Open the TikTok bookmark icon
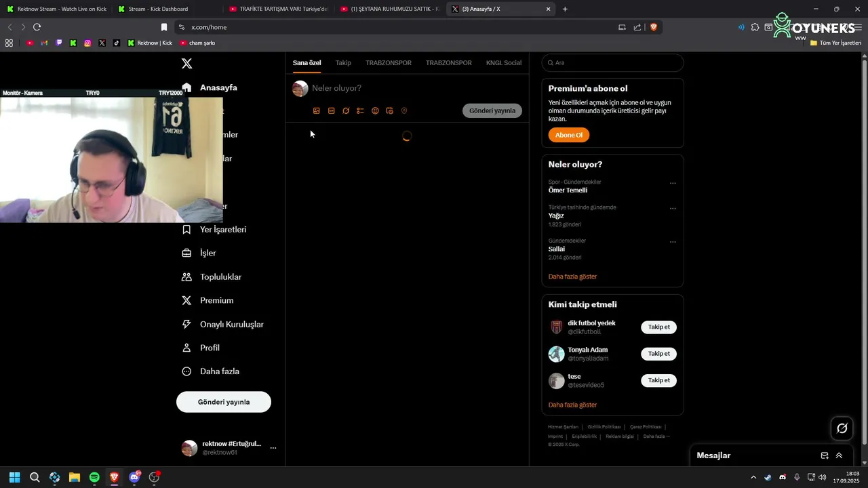 (117, 43)
